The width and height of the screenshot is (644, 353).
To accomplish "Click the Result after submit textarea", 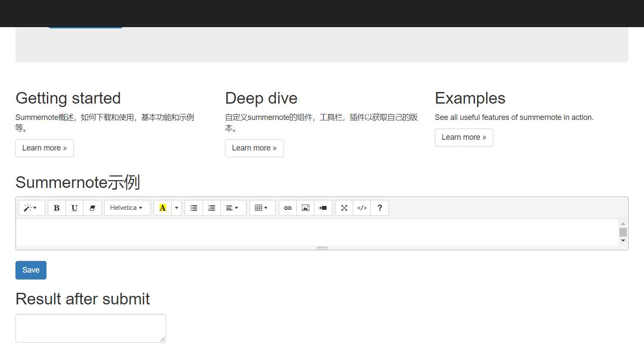I will tap(91, 328).
